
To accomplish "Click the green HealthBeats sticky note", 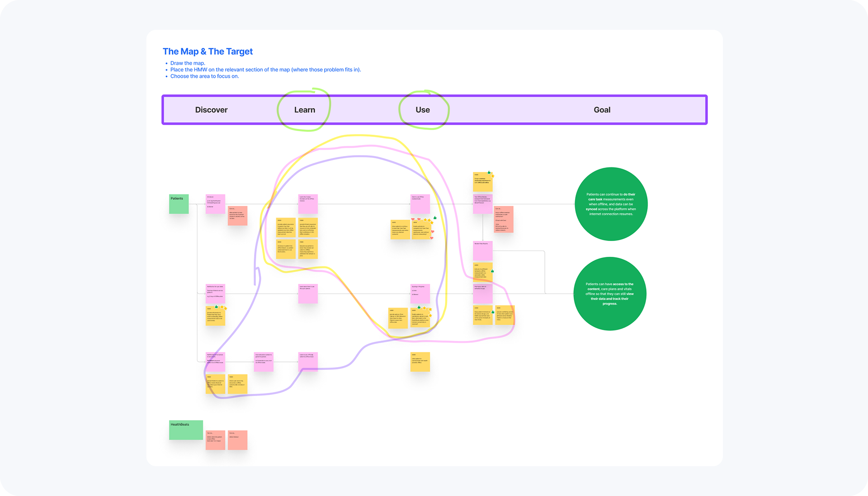I will coord(186,430).
